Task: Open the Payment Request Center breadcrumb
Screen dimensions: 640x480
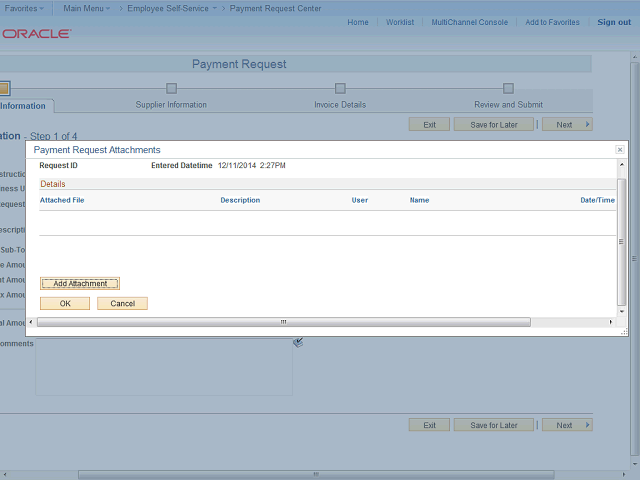Action: tap(275, 8)
